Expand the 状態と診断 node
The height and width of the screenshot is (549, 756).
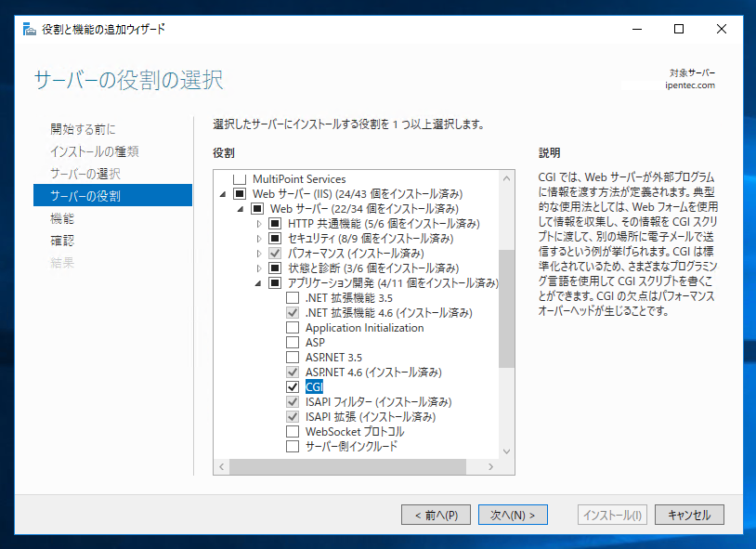pos(259,268)
